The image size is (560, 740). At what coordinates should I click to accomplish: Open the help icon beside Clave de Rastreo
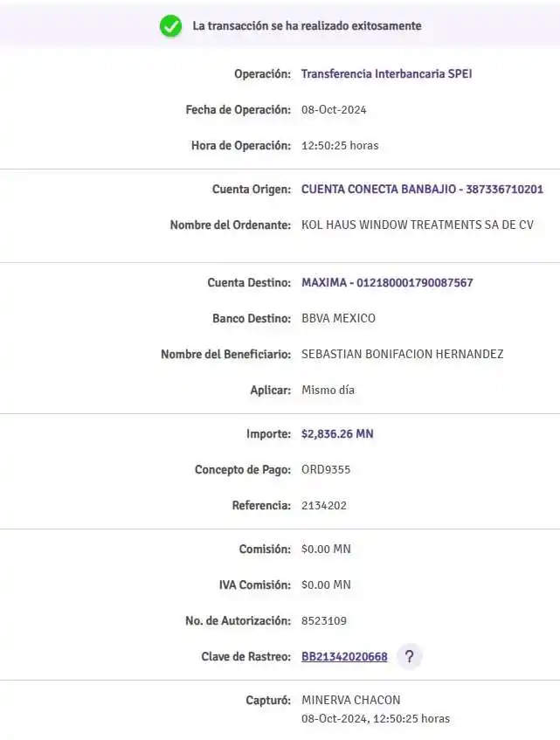tap(409, 657)
